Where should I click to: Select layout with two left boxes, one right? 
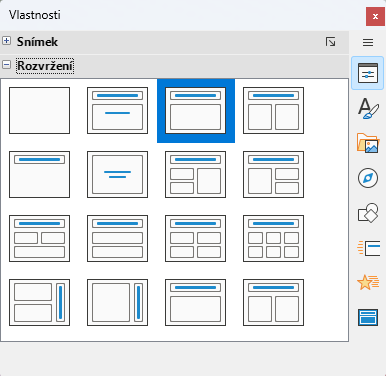(195, 174)
